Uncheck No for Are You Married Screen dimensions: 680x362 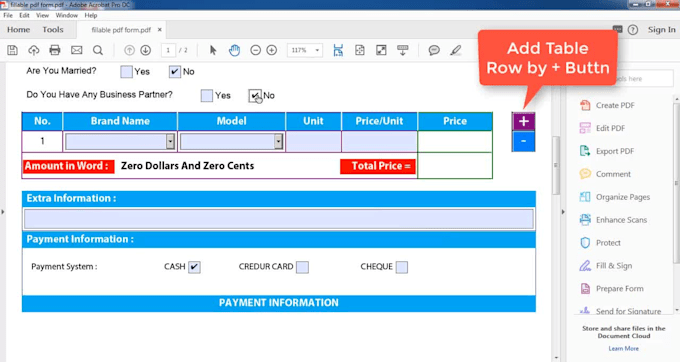pyautogui.click(x=174, y=72)
